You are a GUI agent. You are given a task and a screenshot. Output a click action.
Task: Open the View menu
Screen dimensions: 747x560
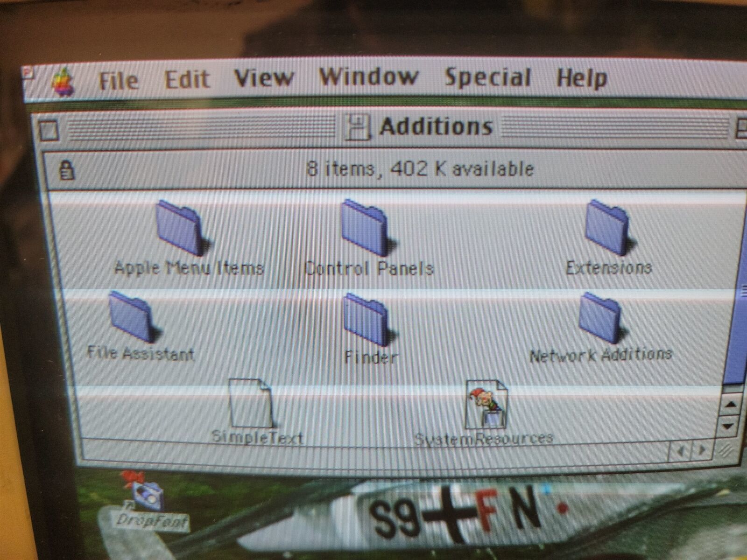[264, 77]
